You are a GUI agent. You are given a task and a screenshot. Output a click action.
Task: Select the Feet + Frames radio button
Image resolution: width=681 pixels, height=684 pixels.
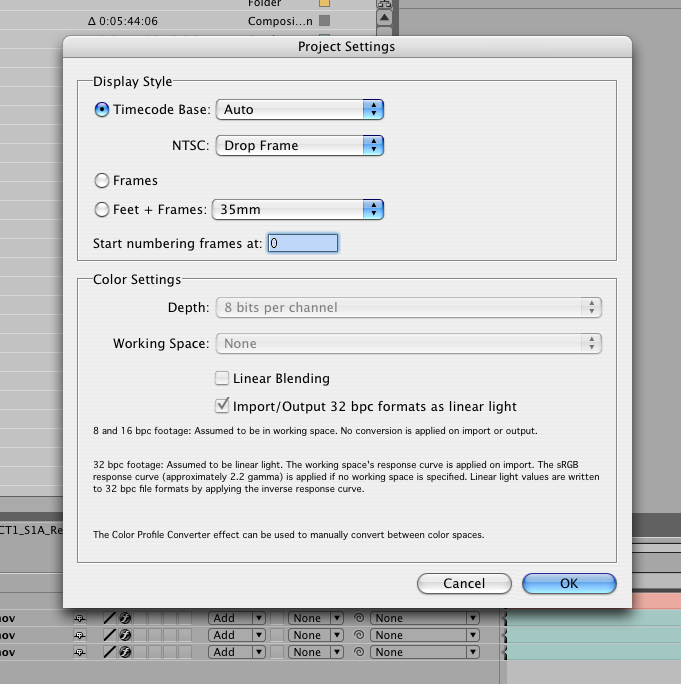pos(102,210)
